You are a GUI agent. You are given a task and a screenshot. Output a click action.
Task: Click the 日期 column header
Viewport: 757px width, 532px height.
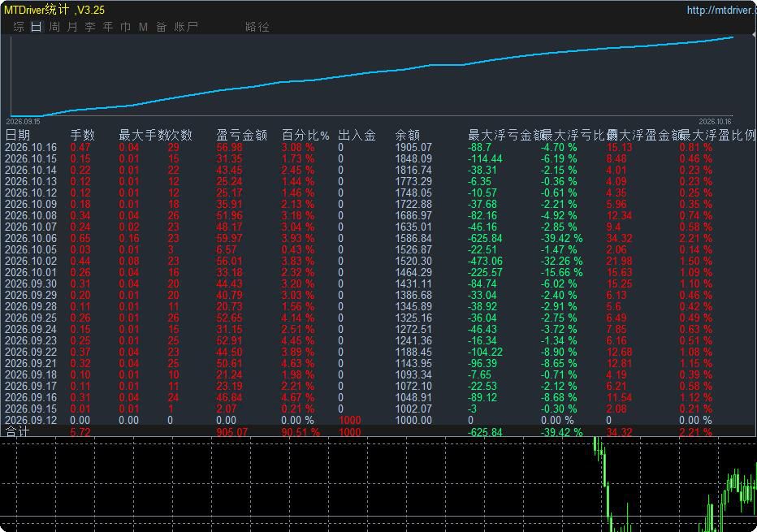[x=17, y=135]
